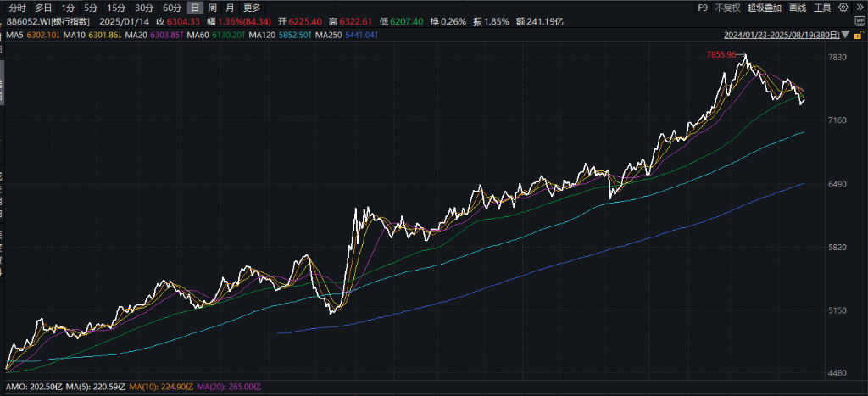Select the 60分 timeframe
This screenshot has height=396, width=868.
point(172,8)
